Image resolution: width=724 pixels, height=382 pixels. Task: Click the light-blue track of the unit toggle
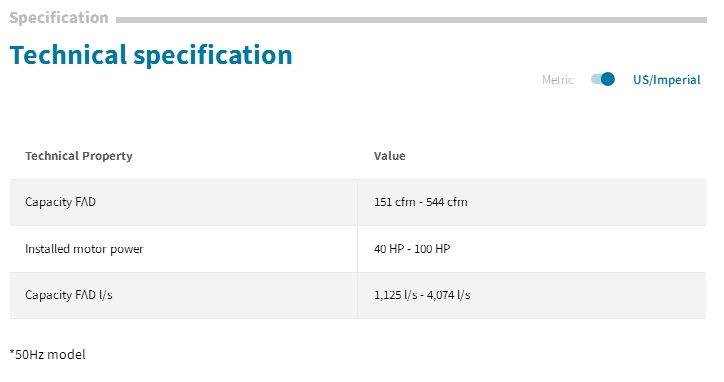[x=596, y=79]
